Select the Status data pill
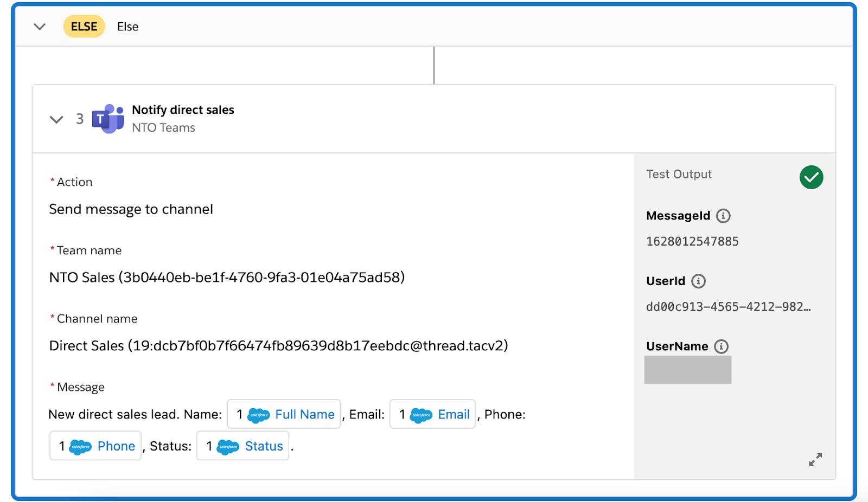868x502 pixels. tap(242, 446)
